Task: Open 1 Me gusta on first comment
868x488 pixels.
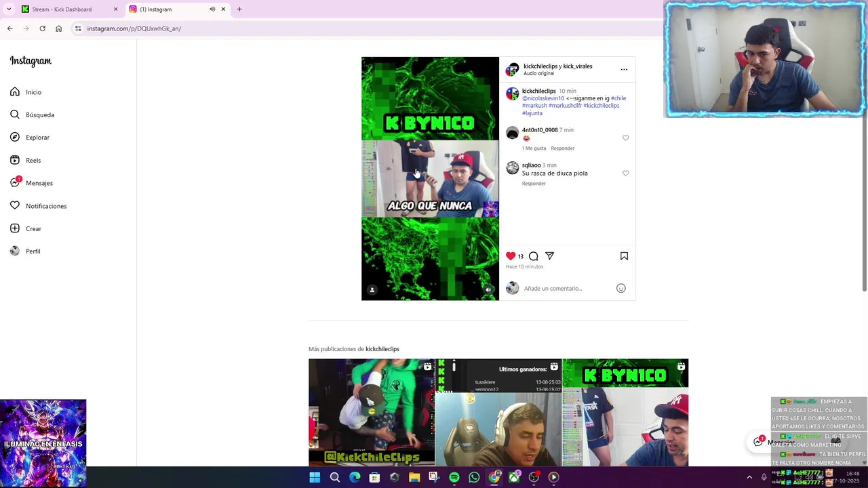Action: pos(534,148)
